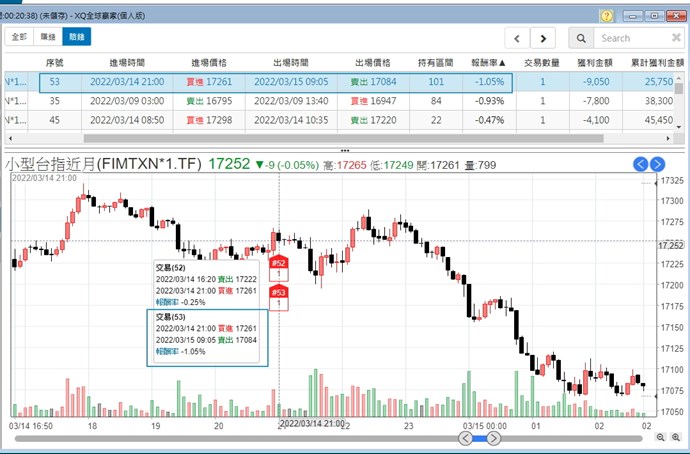Click into the Search input field

(631, 38)
